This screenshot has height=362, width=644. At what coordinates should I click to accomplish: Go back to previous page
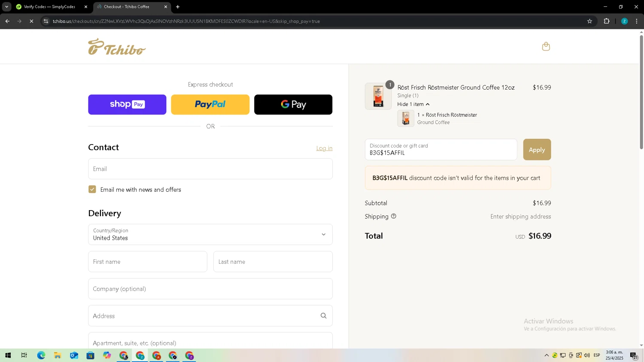[x=7, y=21]
